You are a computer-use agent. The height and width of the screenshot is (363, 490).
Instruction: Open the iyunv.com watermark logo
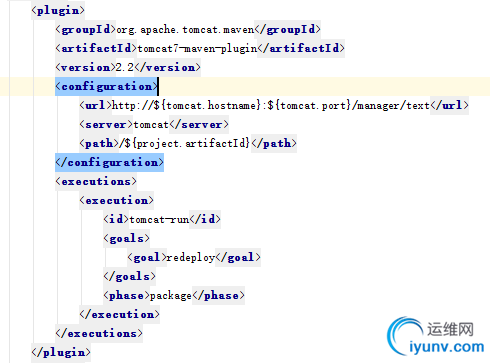point(436,336)
